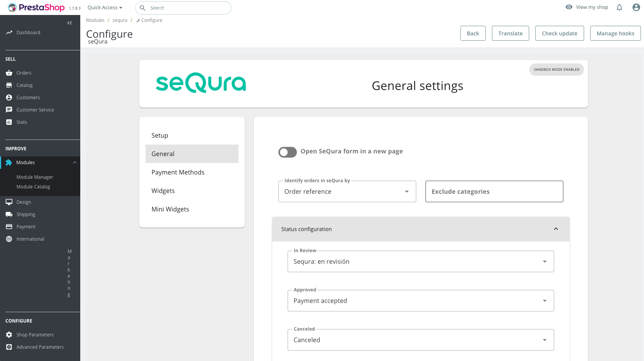Select the General tab

(192, 154)
